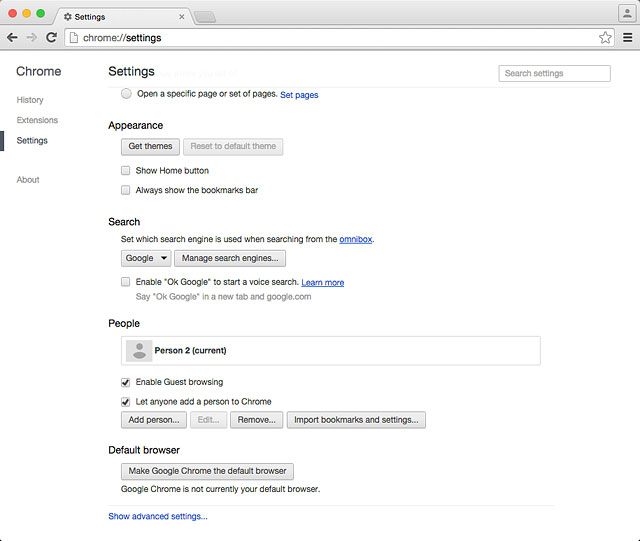Enable Show Home button checkbox
Viewport: 640px width, 541px height.
(125, 170)
